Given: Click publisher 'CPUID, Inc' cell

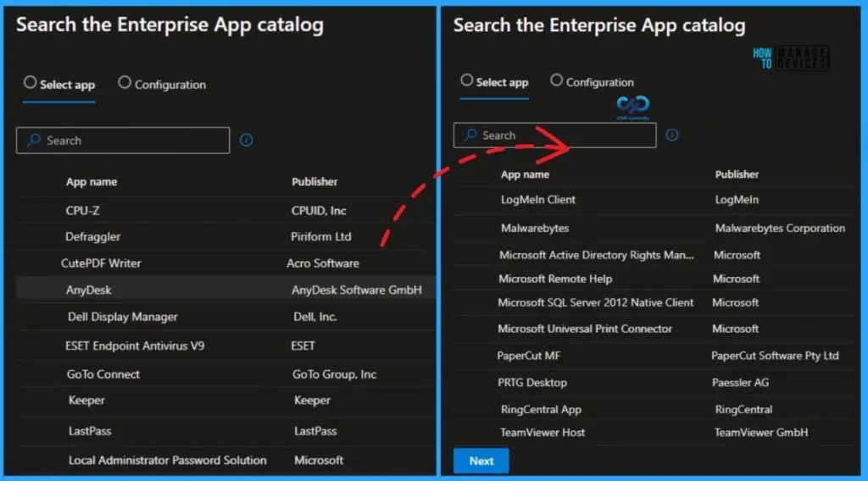Looking at the screenshot, I should (319, 211).
